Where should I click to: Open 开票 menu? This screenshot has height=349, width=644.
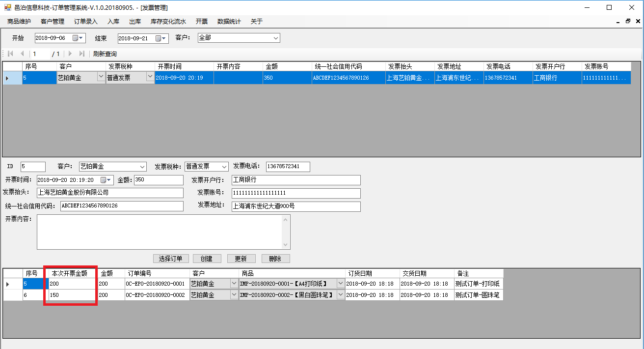202,22
